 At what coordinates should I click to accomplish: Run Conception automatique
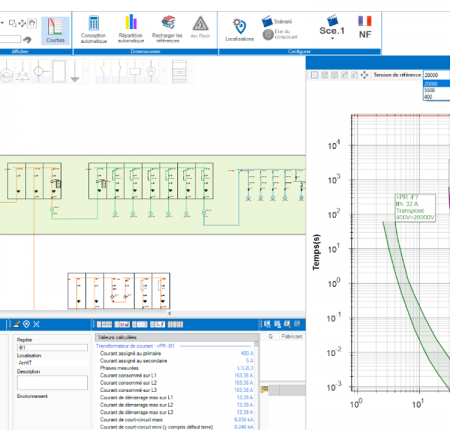tap(94, 30)
